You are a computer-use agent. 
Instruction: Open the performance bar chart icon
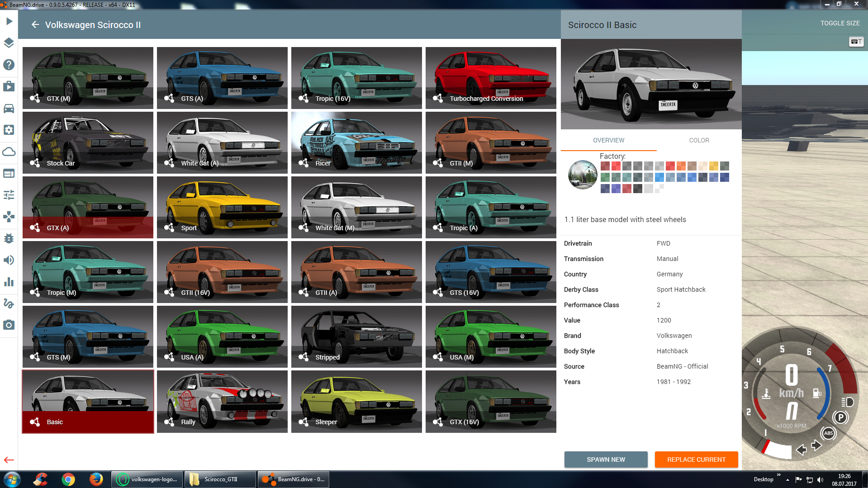[x=9, y=282]
